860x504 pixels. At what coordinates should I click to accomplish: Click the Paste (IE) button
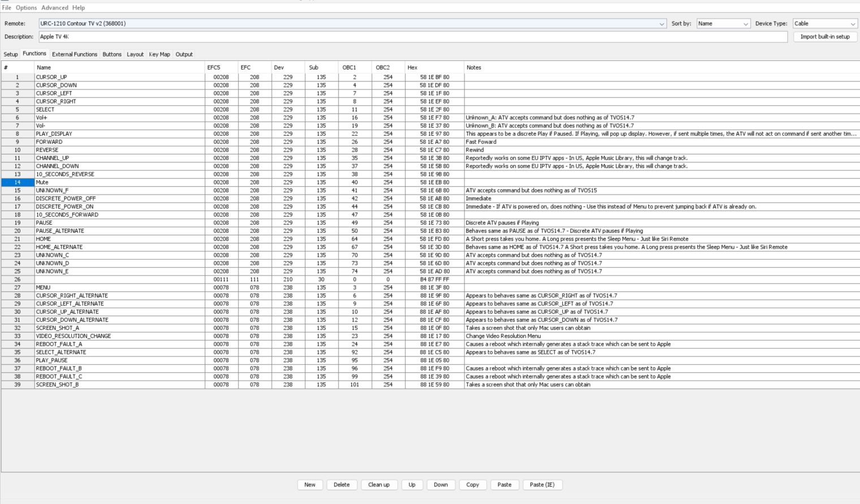point(542,485)
